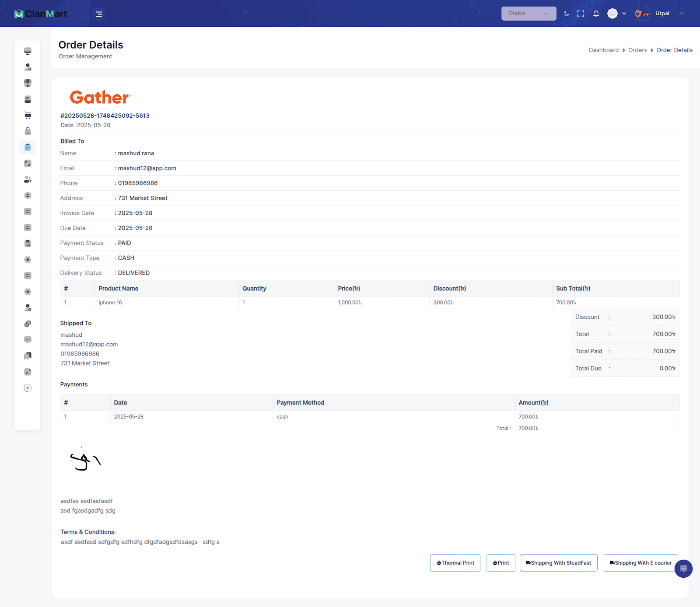Go to Dashboard via breadcrumb
700x607 pixels.
click(x=603, y=50)
